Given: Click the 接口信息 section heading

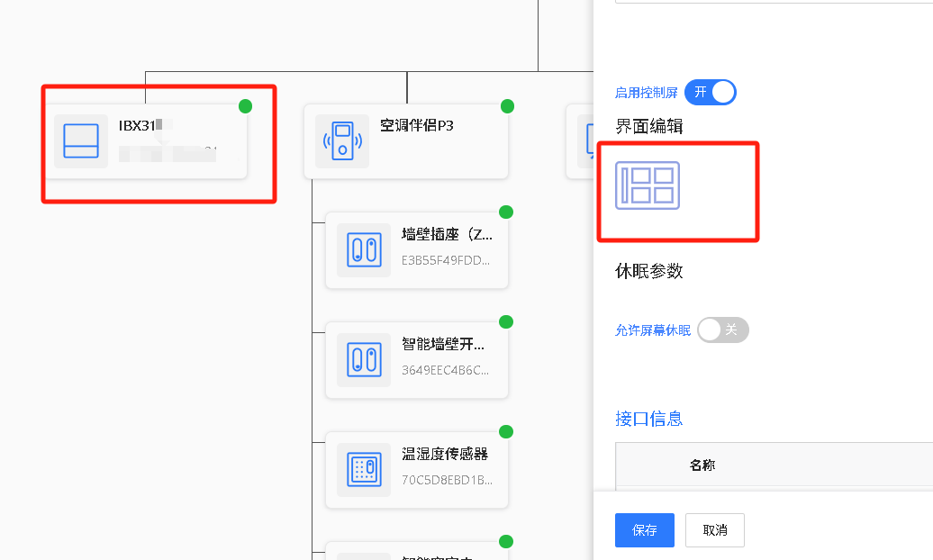Looking at the screenshot, I should click(x=648, y=419).
